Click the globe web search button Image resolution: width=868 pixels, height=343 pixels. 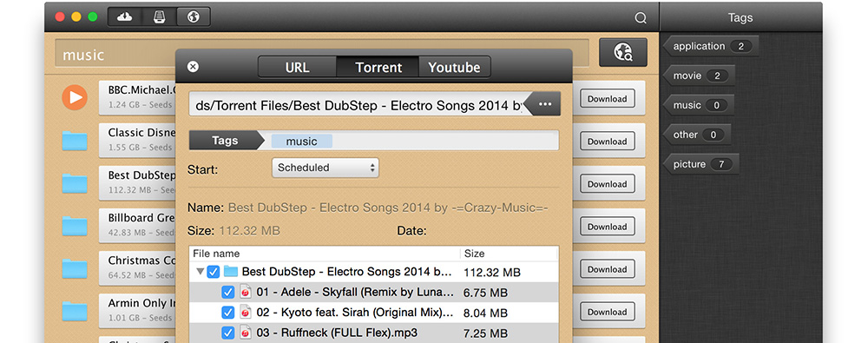coord(622,53)
